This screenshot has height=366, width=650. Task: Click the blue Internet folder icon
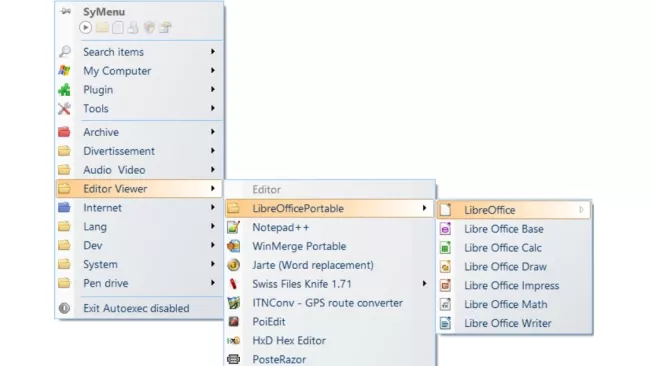point(64,208)
